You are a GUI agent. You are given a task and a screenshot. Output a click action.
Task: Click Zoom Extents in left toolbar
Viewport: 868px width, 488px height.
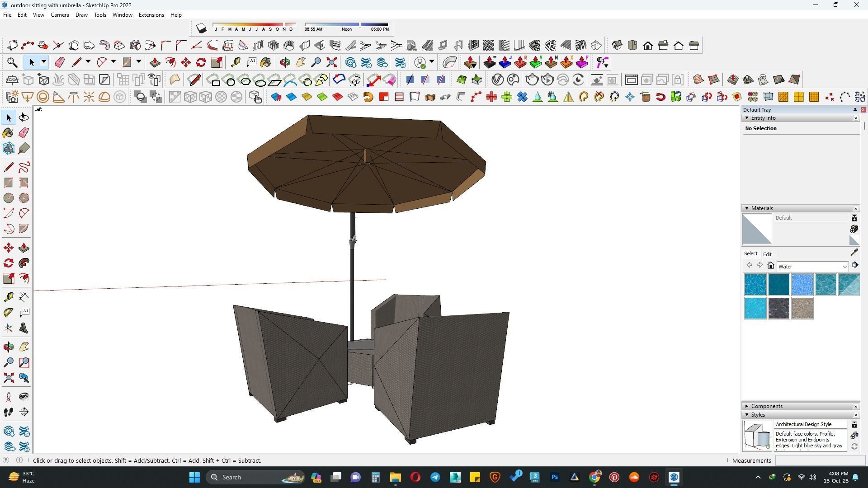(x=8, y=378)
